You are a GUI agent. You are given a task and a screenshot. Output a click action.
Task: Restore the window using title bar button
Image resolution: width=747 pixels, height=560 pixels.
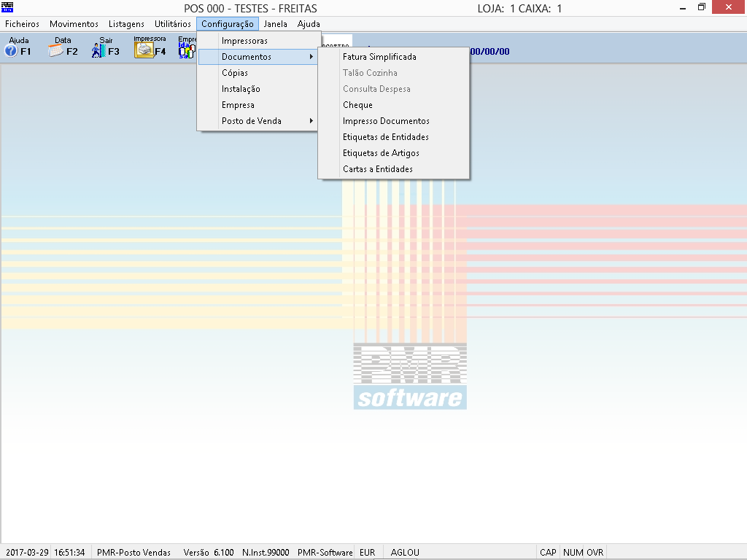pos(702,7)
